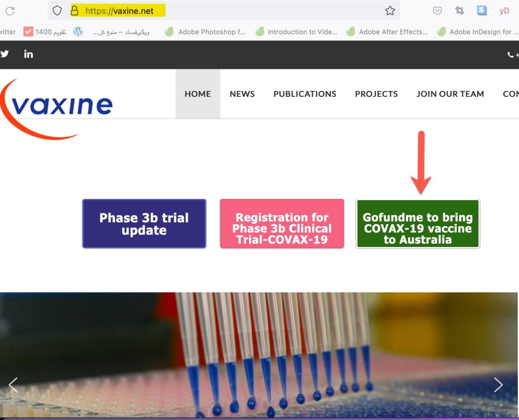Image resolution: width=519 pixels, height=420 pixels.
Task: Open the Introduction to Video bookmark
Action: [296, 32]
